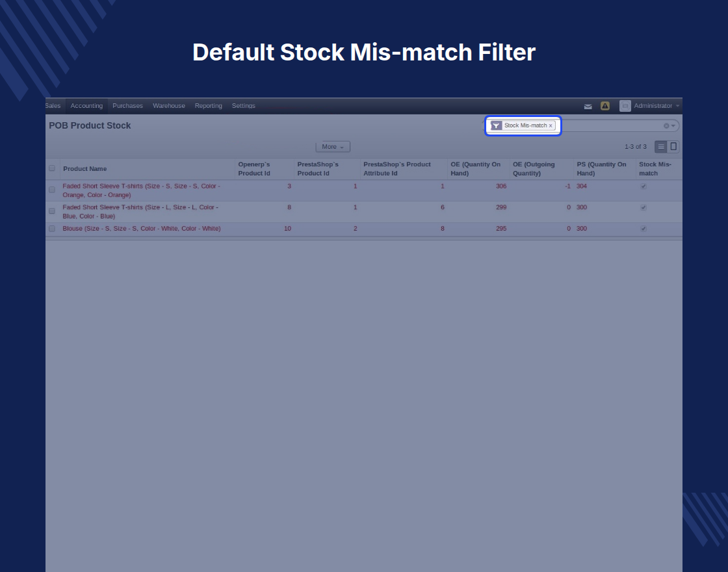Remove the Stock Mis-match filter tag
The height and width of the screenshot is (572, 728).
tap(551, 126)
